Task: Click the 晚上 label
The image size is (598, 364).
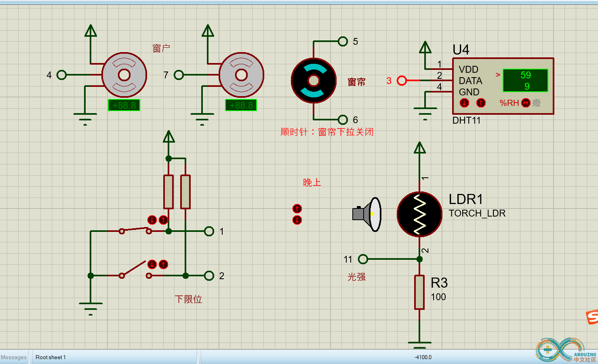Action: [312, 183]
